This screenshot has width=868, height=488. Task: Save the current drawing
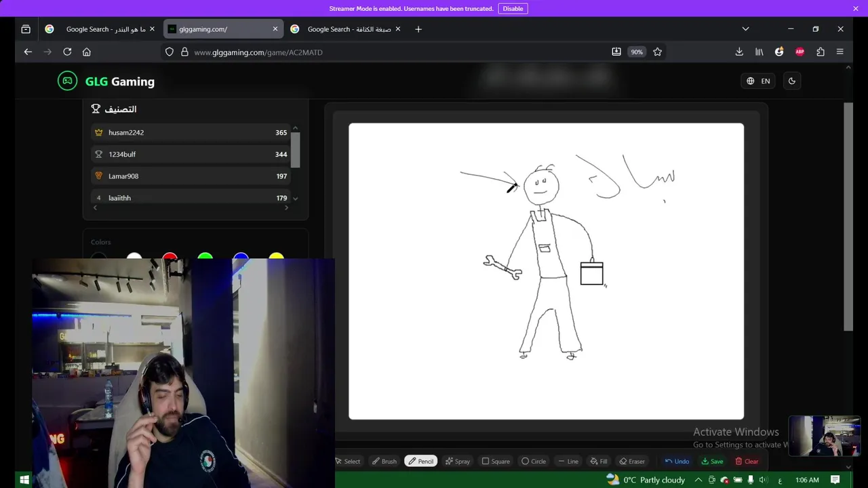coord(712,462)
